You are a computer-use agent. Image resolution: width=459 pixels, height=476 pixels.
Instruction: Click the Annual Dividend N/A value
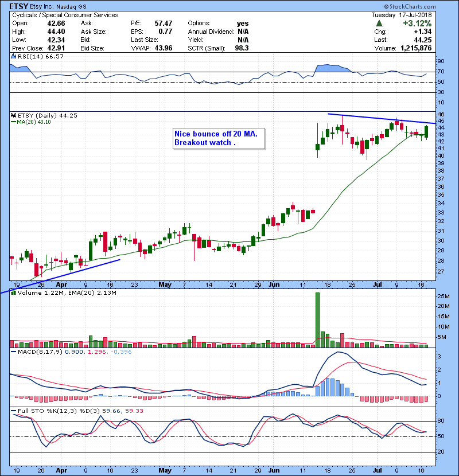243,32
